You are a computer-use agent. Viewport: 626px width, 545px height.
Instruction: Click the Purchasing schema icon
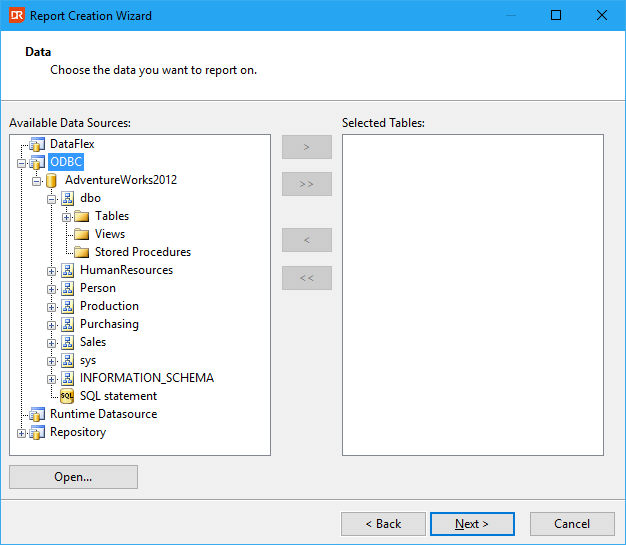pos(67,324)
